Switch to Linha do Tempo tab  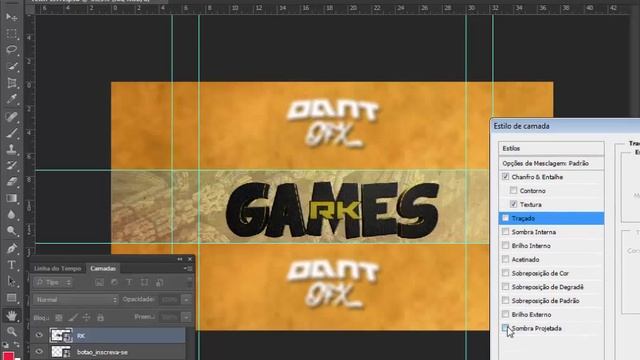(58, 269)
